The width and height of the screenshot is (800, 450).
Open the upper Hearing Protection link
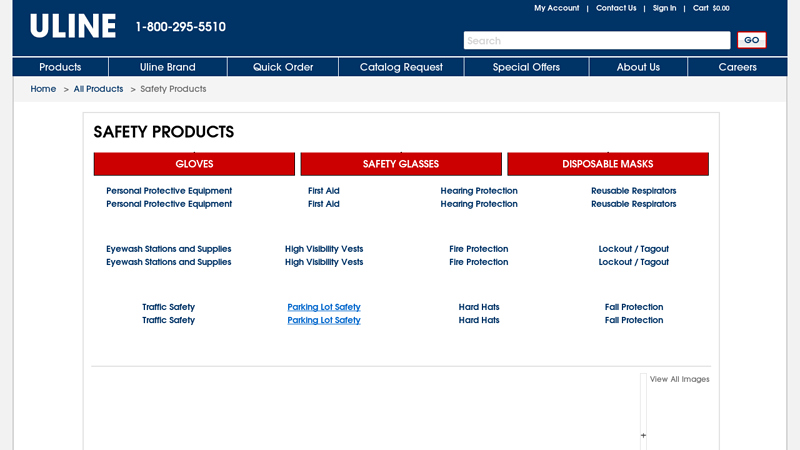[479, 191]
